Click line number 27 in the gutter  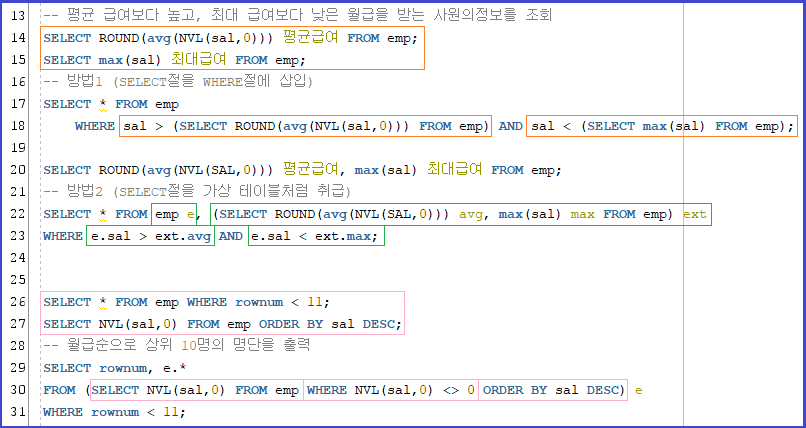point(17,324)
